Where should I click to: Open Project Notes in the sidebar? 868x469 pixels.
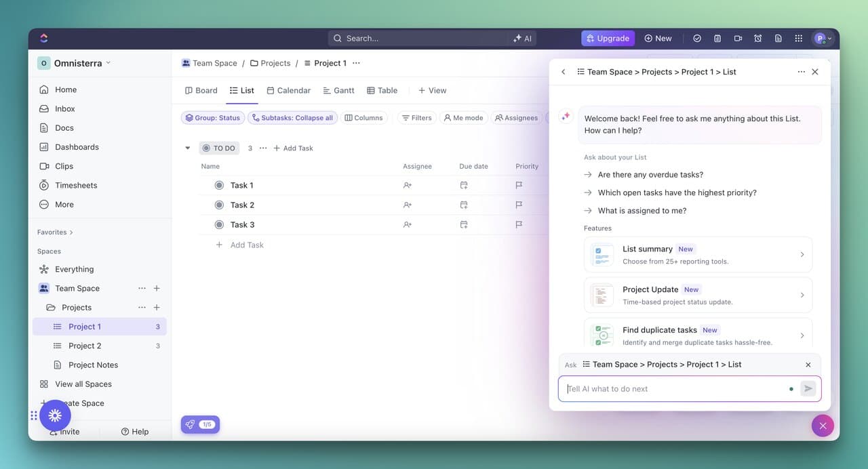pos(100,365)
